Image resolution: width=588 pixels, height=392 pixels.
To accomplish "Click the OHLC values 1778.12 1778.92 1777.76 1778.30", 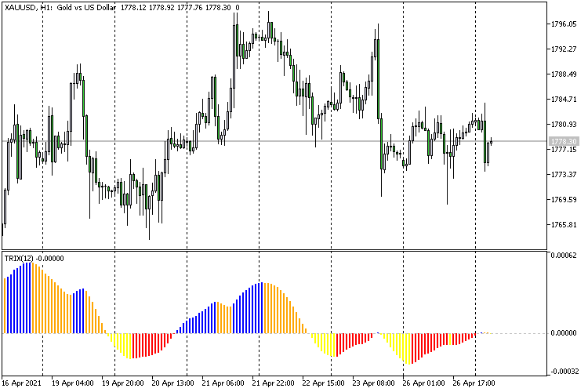I will coord(176,8).
